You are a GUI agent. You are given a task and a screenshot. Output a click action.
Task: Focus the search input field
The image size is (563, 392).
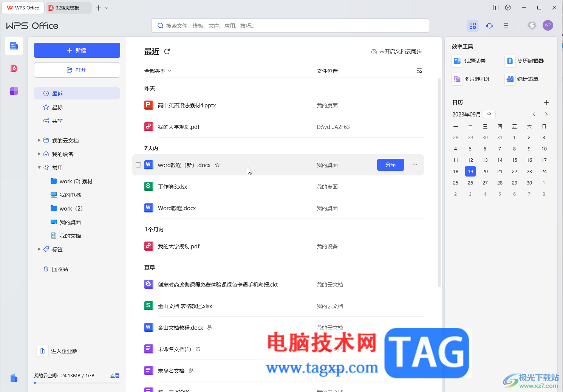click(x=290, y=26)
